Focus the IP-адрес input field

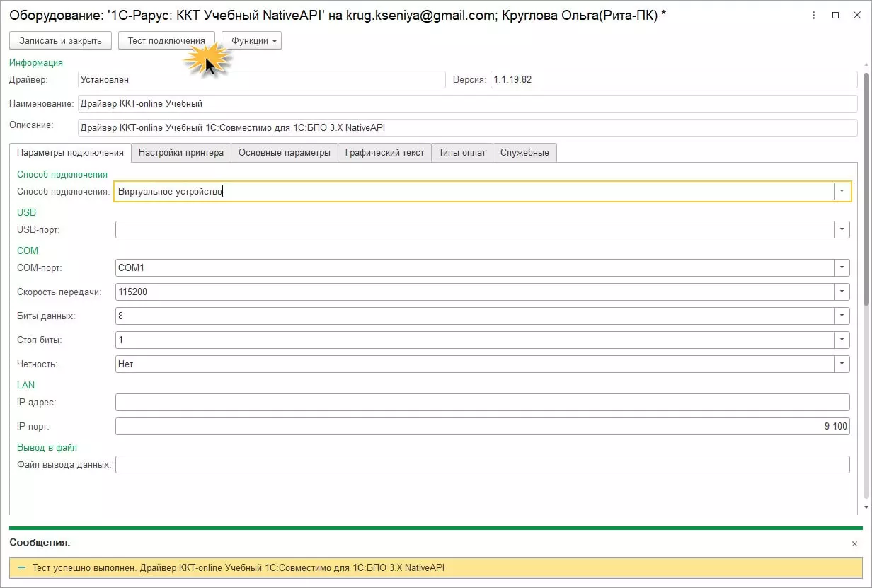pyautogui.click(x=482, y=402)
